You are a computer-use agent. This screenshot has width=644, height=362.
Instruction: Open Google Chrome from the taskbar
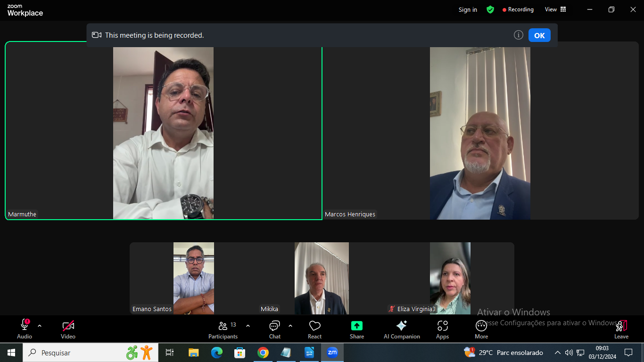263,353
